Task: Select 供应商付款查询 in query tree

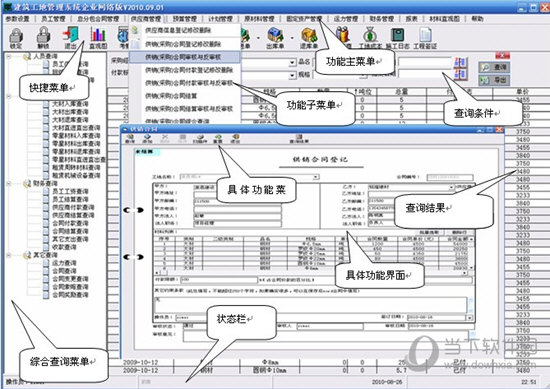Action: (x=73, y=207)
